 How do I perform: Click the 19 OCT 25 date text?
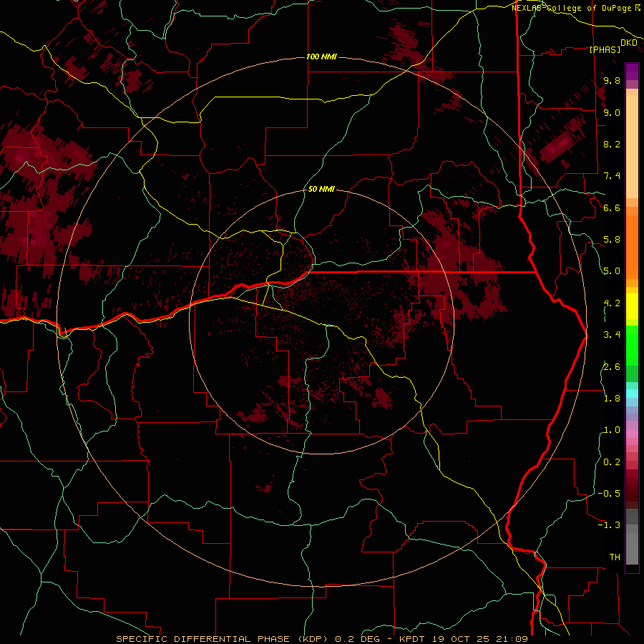pyautogui.click(x=462, y=639)
